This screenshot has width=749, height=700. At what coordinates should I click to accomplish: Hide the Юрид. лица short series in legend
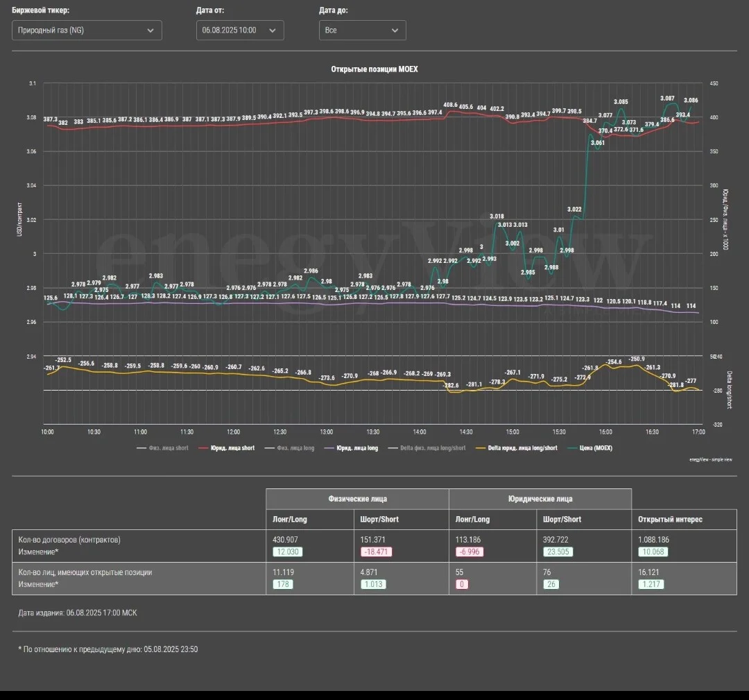[227, 448]
